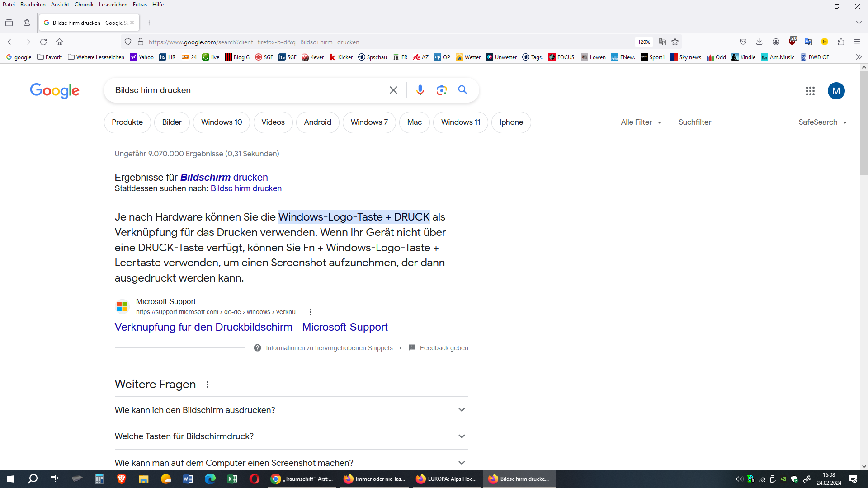Open the Lesezeichen menu
This screenshot has height=488, width=868.
(x=113, y=5)
